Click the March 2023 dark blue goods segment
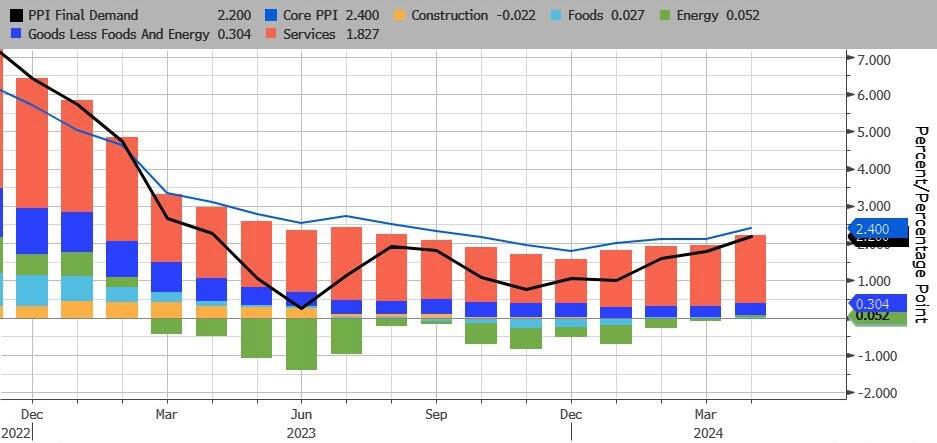The image size is (937, 443). tap(167, 277)
